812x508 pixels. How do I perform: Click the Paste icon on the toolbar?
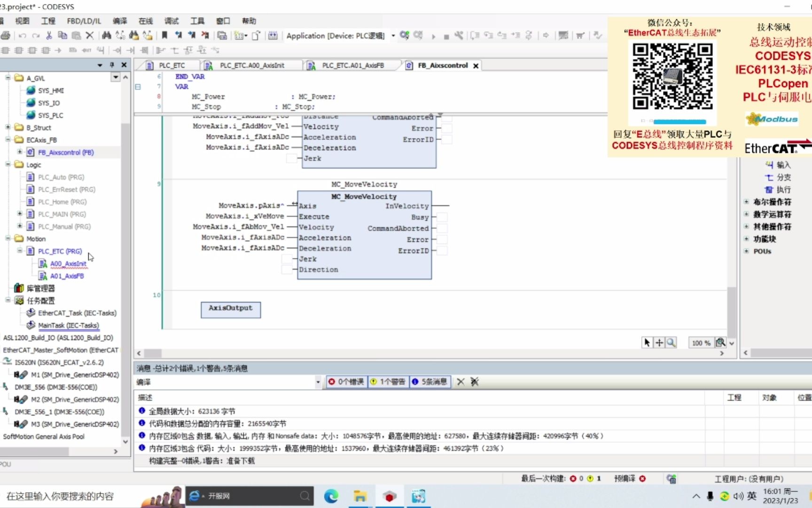pyautogui.click(x=76, y=35)
